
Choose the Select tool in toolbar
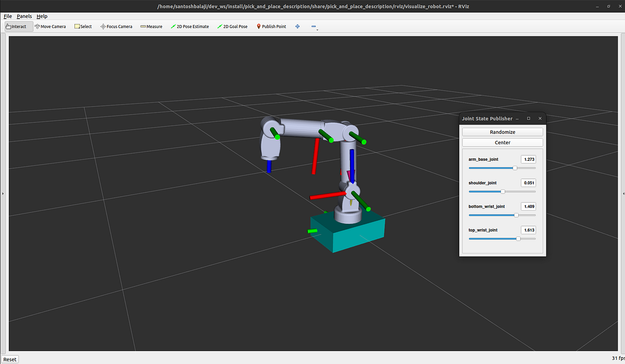coord(83,26)
